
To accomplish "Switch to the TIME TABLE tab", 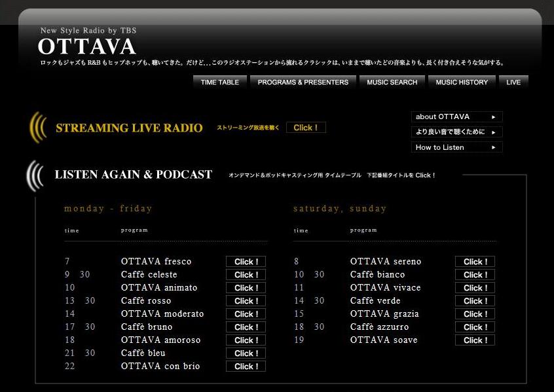I will (x=220, y=82).
